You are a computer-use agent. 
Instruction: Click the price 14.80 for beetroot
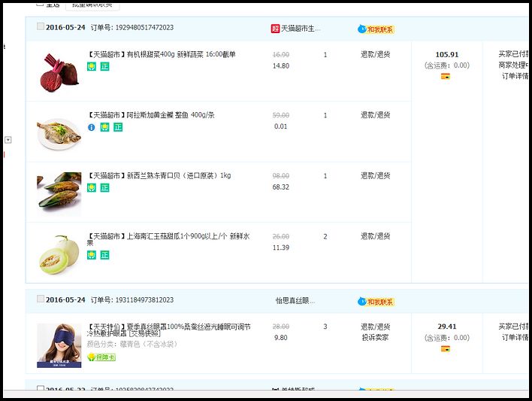pyautogui.click(x=281, y=65)
